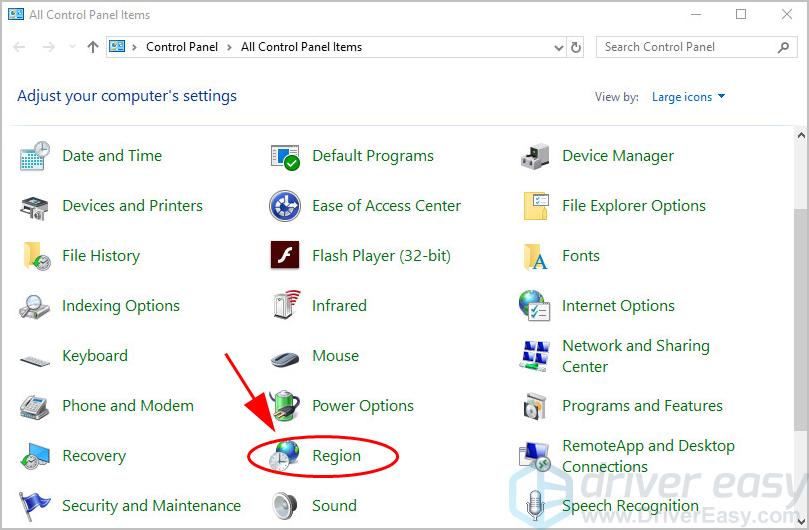Open Device Manager icon

535,156
